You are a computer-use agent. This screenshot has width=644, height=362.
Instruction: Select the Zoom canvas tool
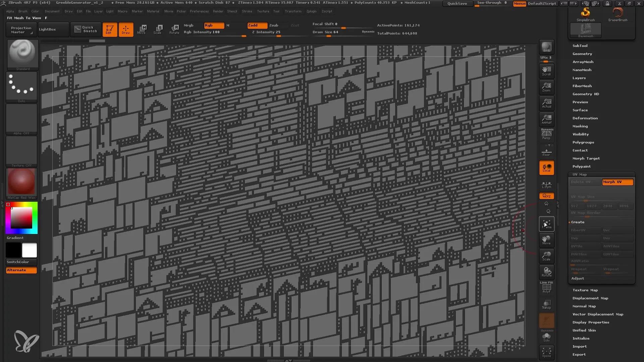click(x=546, y=87)
